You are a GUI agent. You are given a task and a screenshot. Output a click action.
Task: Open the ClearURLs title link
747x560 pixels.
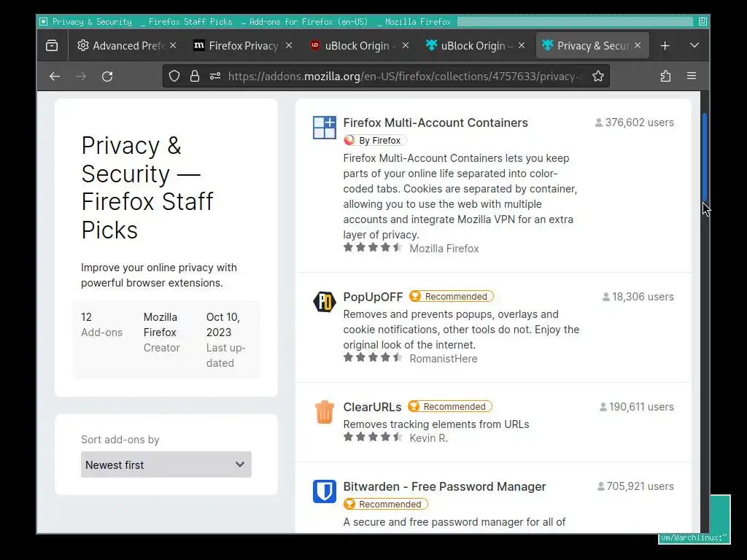372,407
